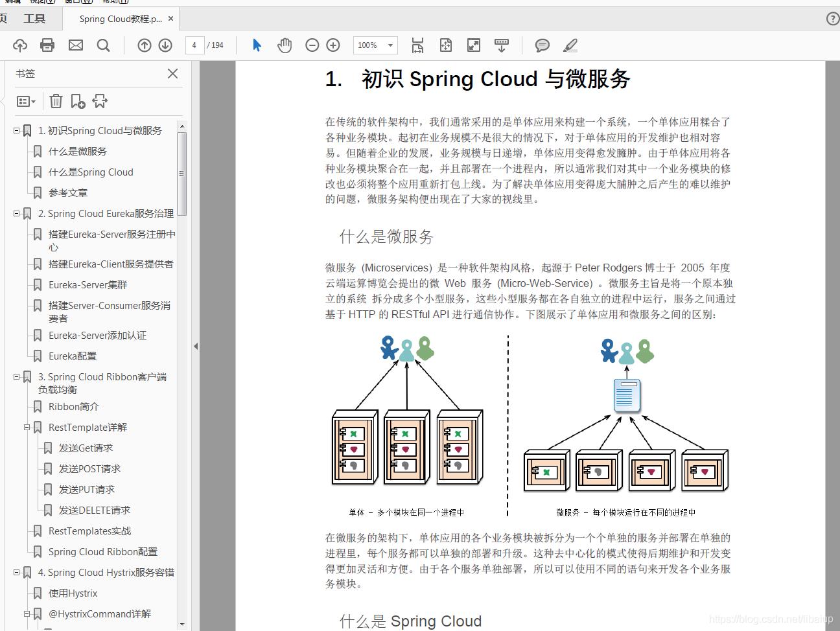
Task: Open bookmarks options dropdown menu
Action: 26,101
